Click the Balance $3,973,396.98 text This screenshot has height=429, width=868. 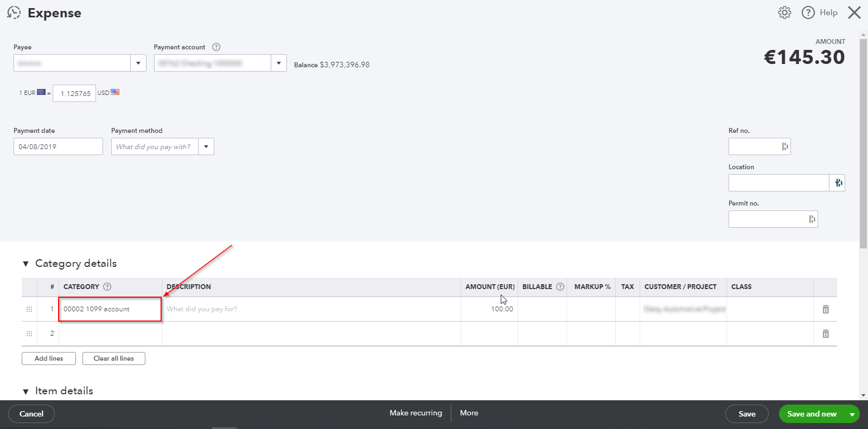click(331, 65)
